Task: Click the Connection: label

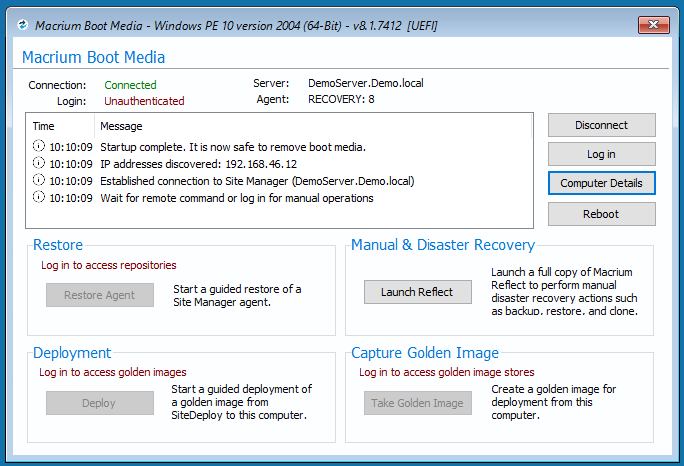Action: click(57, 85)
